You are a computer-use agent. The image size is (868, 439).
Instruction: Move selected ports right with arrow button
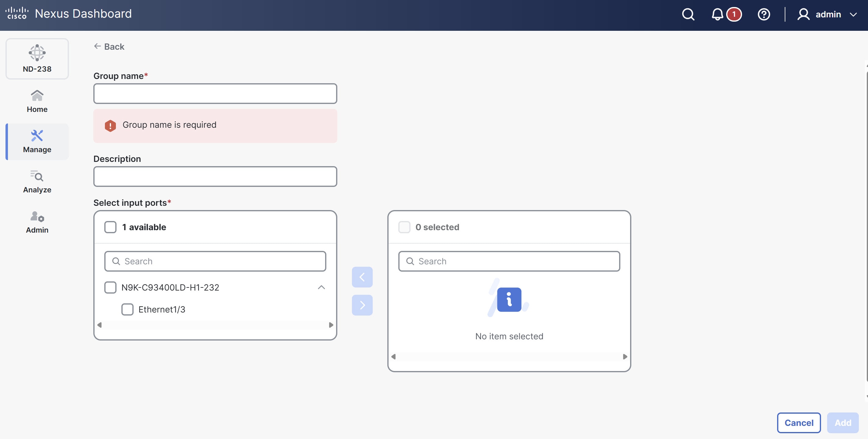pos(362,305)
